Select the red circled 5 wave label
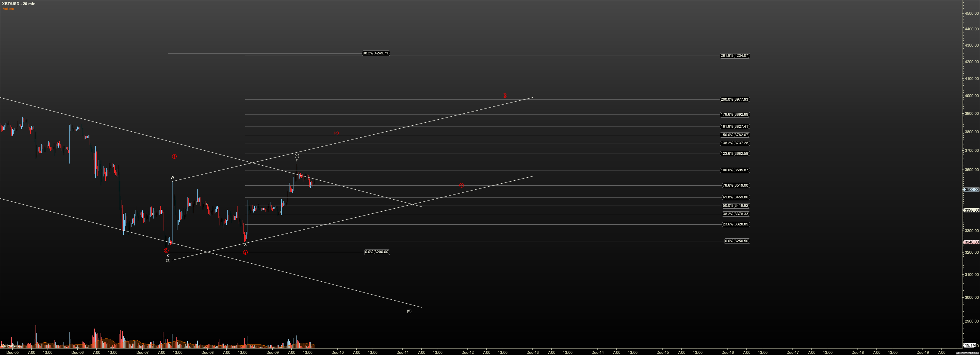Image resolution: width=980 pixels, height=355 pixels. click(505, 95)
